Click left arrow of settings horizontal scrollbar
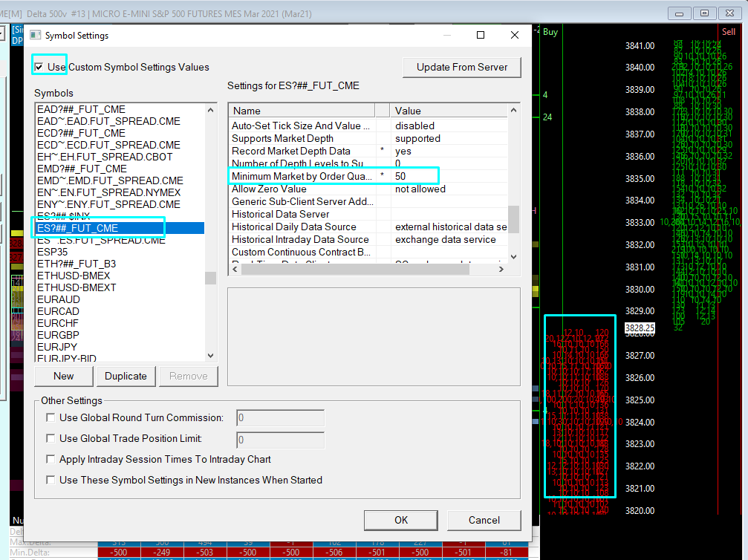 235,270
